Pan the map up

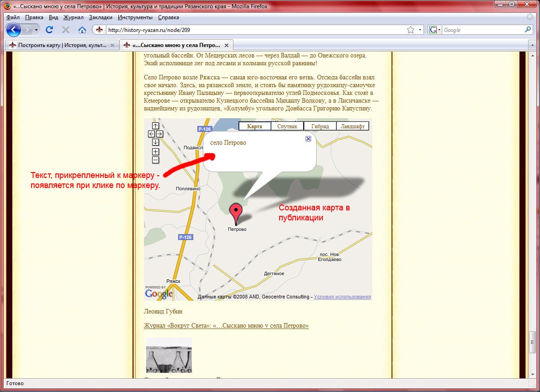pos(156,126)
